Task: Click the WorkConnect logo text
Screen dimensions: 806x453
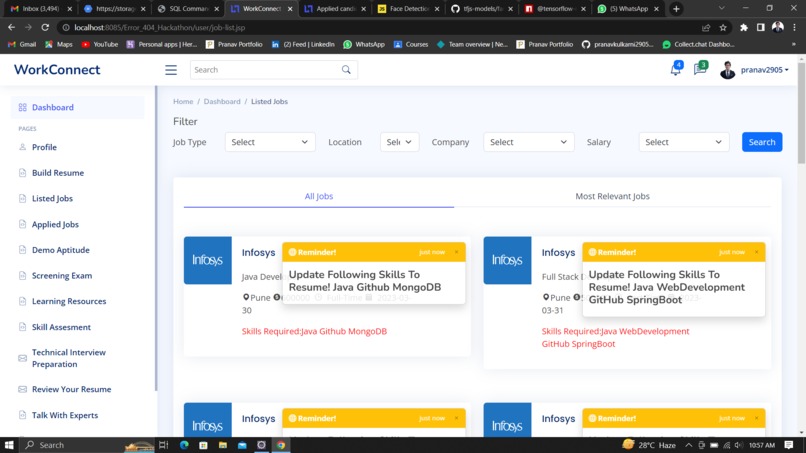Action: tap(57, 69)
